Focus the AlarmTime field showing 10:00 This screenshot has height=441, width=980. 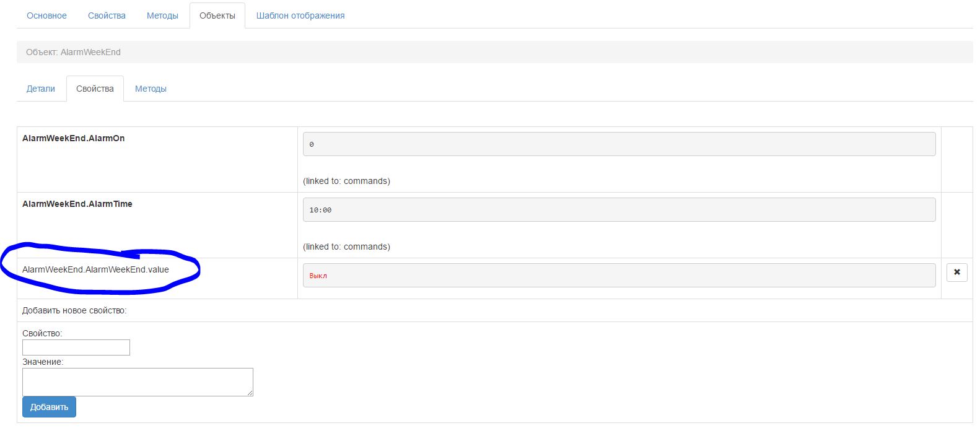pyautogui.click(x=619, y=210)
